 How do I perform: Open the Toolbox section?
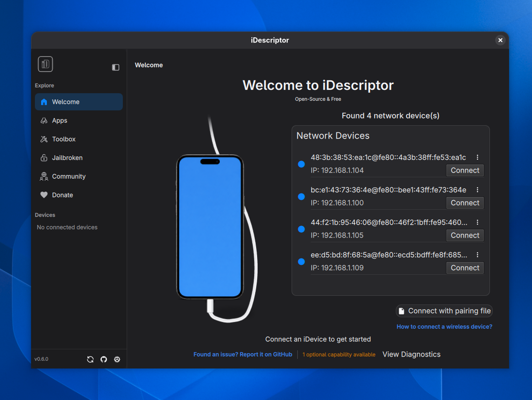point(79,139)
